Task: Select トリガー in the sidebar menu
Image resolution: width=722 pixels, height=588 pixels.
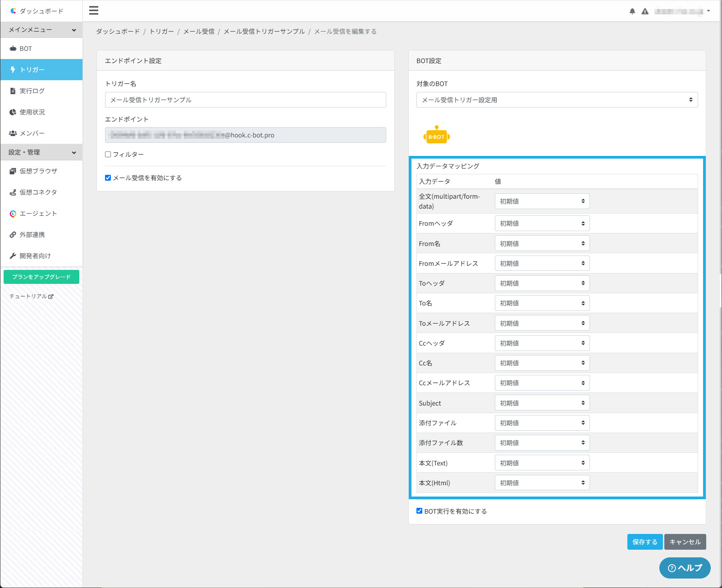Action: (x=41, y=70)
